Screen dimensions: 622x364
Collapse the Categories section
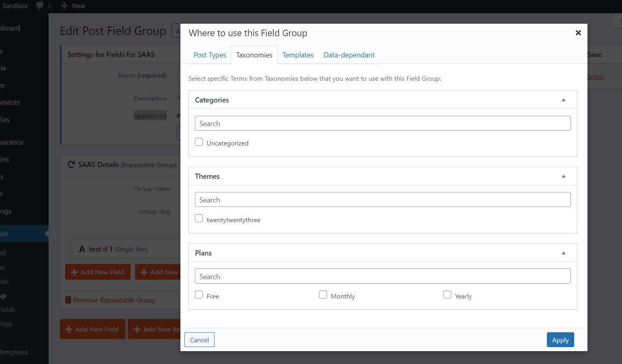563,100
